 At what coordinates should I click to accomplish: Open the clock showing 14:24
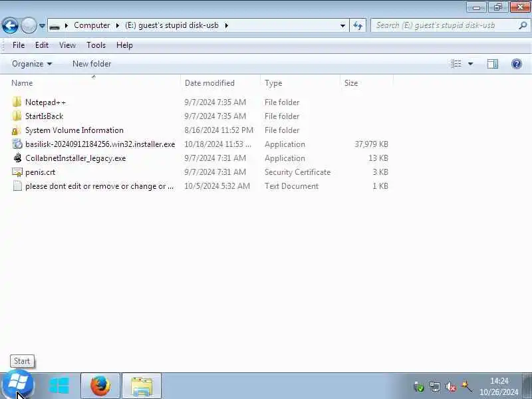pyautogui.click(x=499, y=386)
